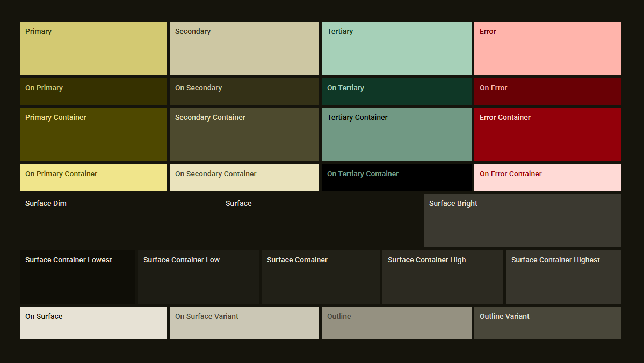Screen dimensions: 644x363
Task: Choose the Surface Bright swatch
Action: pyautogui.click(x=523, y=220)
